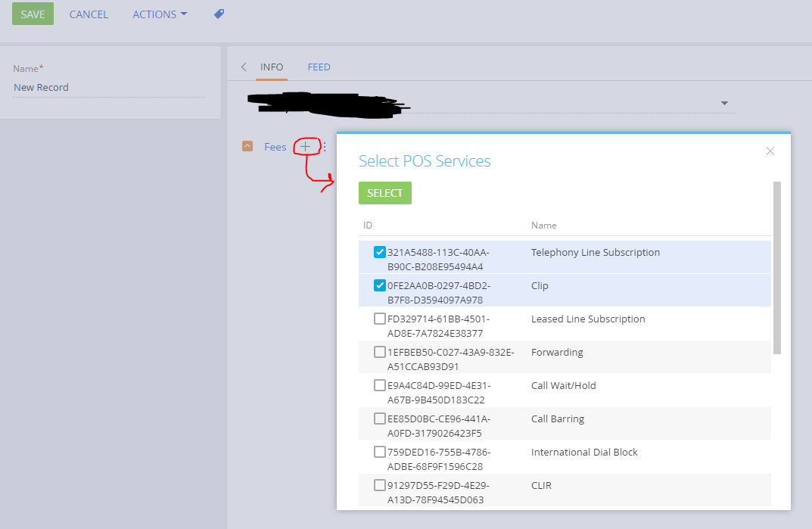Click the plus icon next to Fees
The height and width of the screenshot is (529, 812).
306,147
